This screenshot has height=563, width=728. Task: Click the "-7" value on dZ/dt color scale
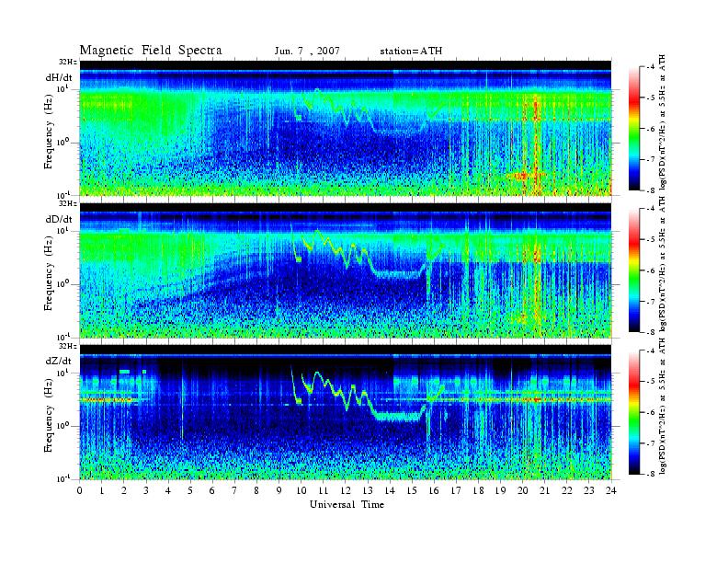pos(652,443)
